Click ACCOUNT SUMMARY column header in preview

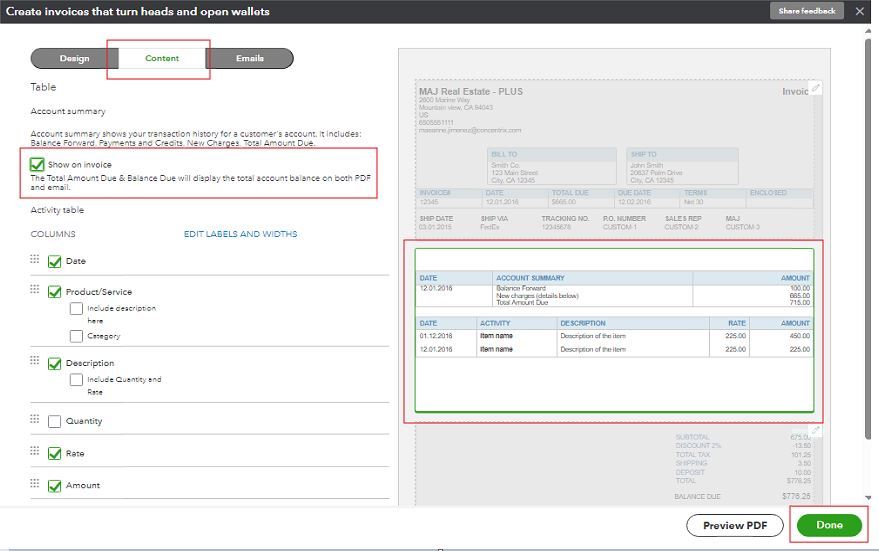point(530,278)
